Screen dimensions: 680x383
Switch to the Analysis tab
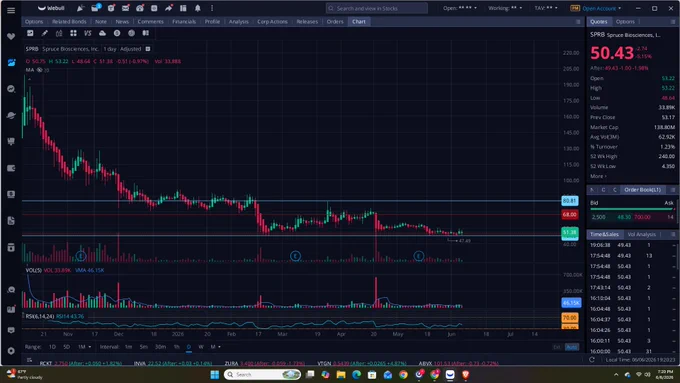point(239,22)
